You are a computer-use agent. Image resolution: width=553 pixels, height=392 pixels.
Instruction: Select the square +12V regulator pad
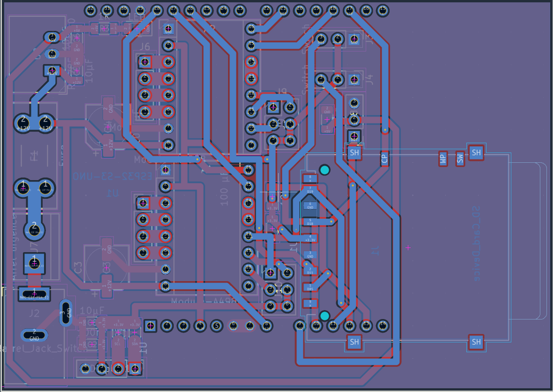pos(52,71)
